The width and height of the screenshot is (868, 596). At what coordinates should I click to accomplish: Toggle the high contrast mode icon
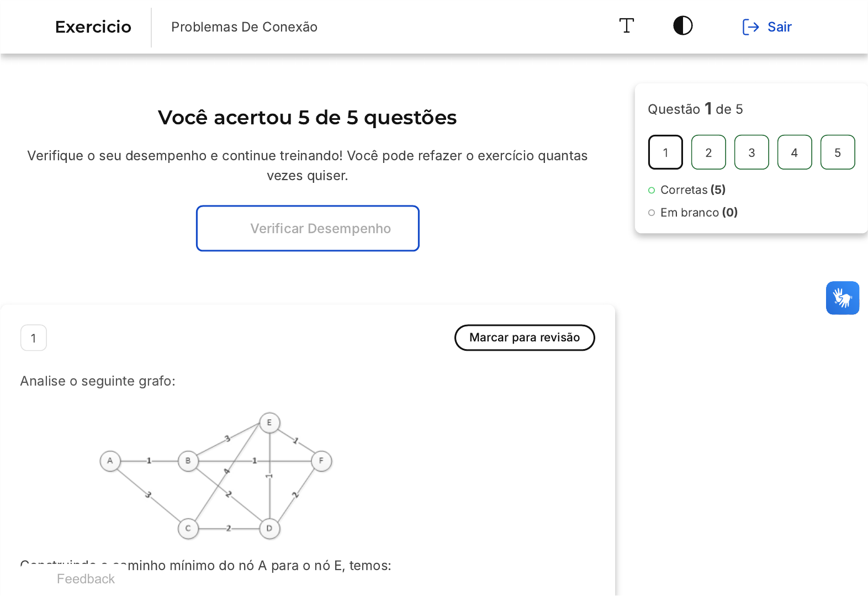click(682, 26)
